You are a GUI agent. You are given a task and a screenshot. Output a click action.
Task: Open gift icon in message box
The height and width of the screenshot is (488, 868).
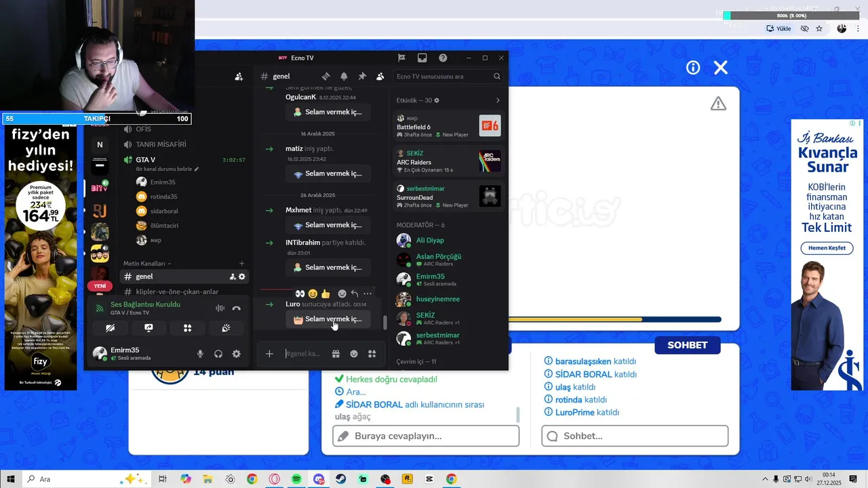pos(336,354)
